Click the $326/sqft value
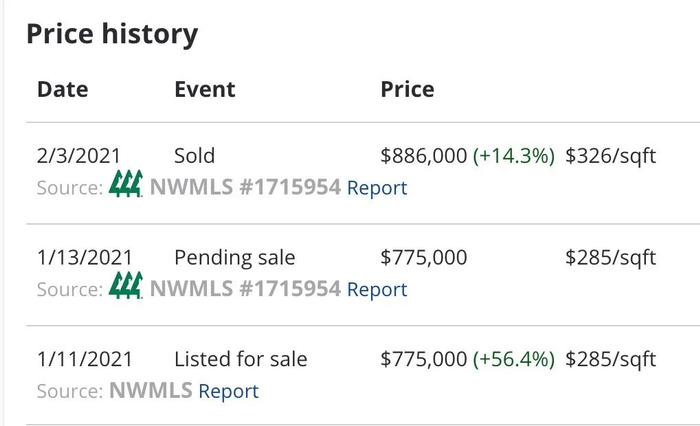The image size is (700, 426). coord(610,156)
